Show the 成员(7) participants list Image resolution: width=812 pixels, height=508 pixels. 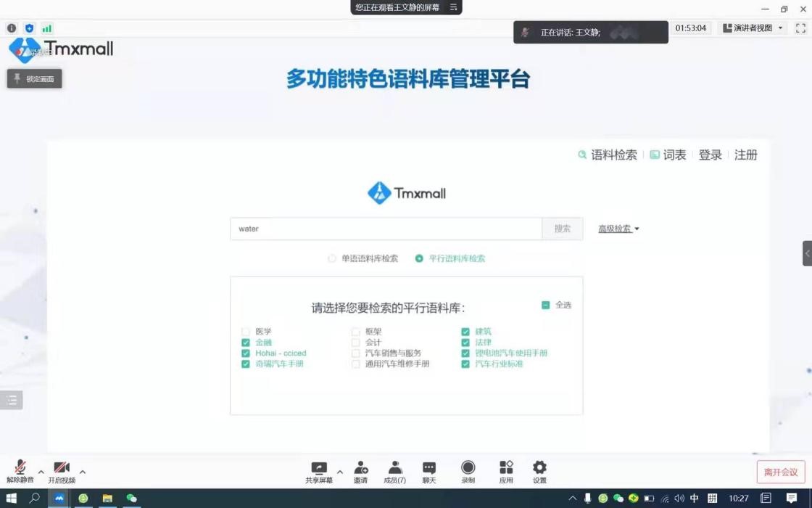point(394,472)
